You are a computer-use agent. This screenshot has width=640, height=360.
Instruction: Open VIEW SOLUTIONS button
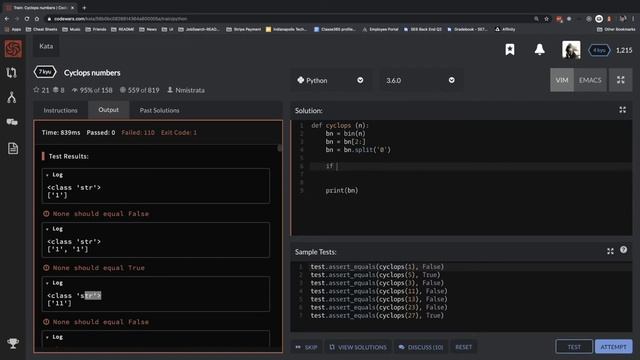358,347
